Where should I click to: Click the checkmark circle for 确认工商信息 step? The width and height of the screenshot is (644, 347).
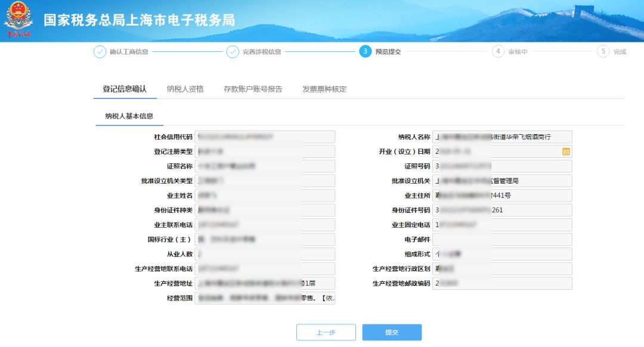[101, 52]
